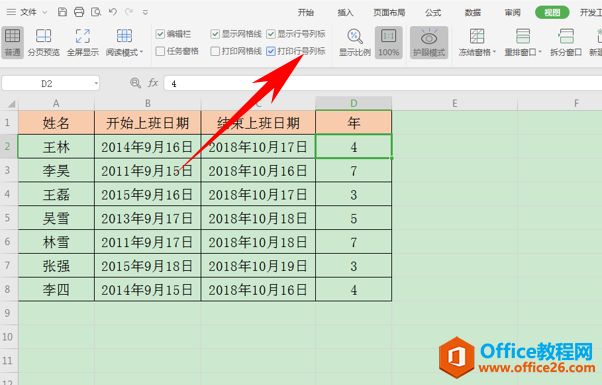602x385 pixels.
Task: Open 分页预览 page break preview
Action: (x=43, y=42)
